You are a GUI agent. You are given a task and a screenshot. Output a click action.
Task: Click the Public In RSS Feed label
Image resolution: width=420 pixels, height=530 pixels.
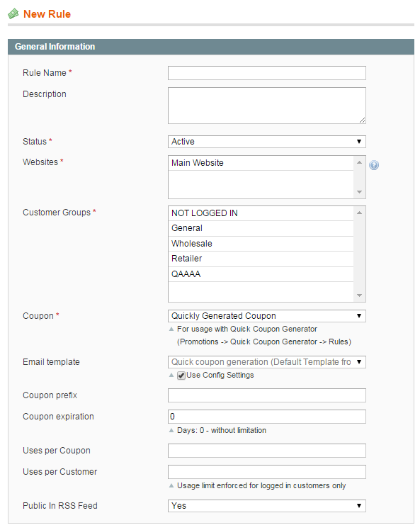[x=59, y=506]
